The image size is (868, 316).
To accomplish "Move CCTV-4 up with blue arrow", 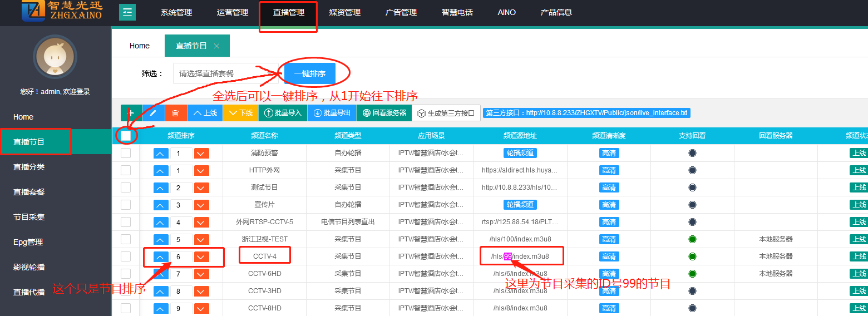I will click(161, 257).
